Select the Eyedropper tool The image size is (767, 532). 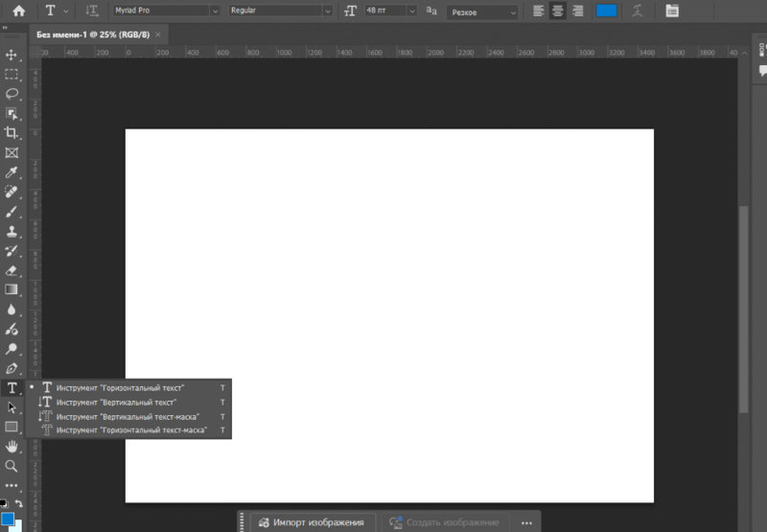click(12, 173)
